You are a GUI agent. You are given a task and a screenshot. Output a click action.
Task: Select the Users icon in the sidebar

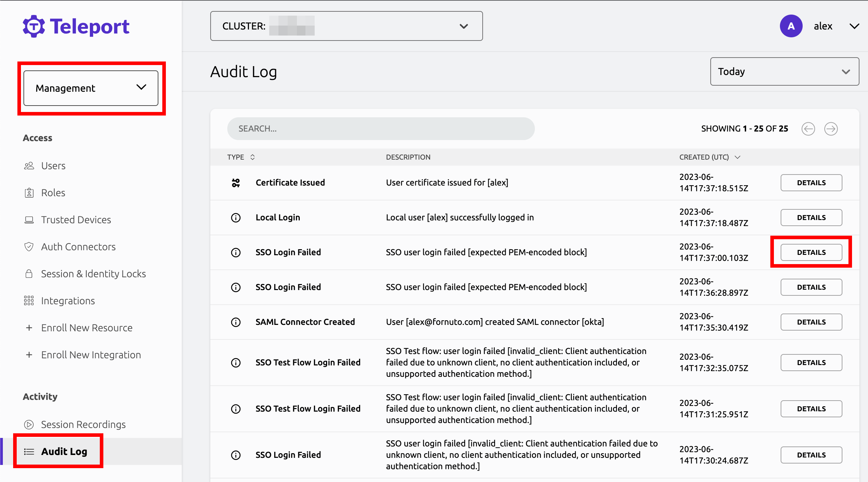29,166
